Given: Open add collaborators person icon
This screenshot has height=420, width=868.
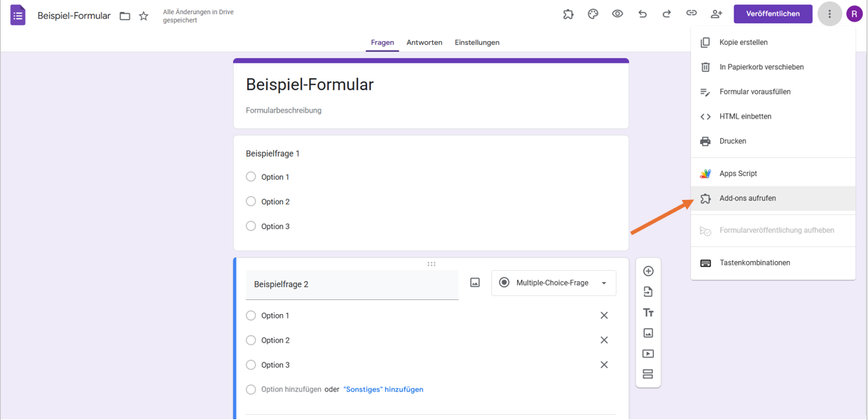Looking at the screenshot, I should point(716,14).
